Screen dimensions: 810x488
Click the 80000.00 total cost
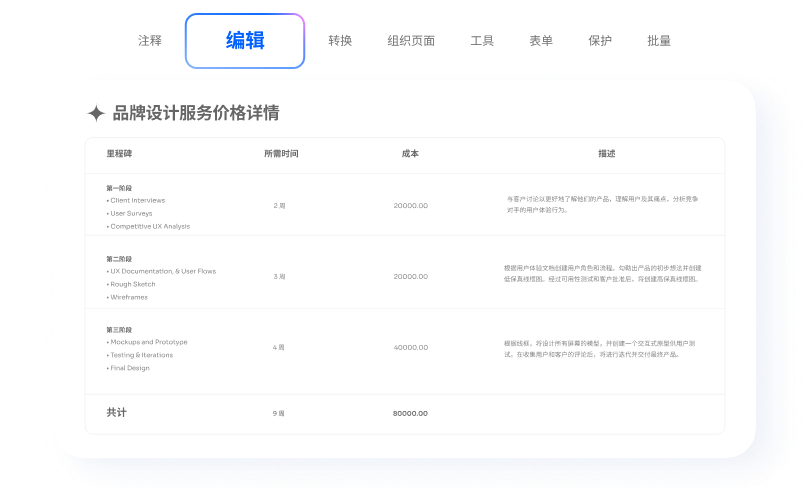[x=410, y=413]
